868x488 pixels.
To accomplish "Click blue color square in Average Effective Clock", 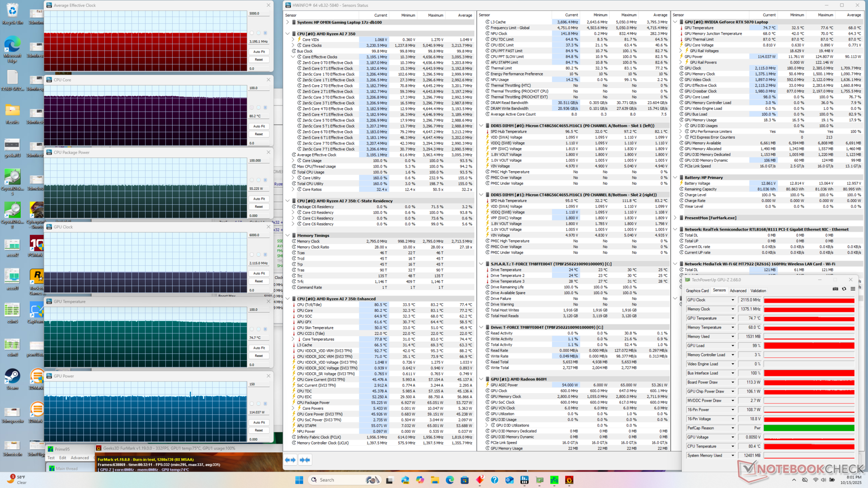I will (265, 33).
